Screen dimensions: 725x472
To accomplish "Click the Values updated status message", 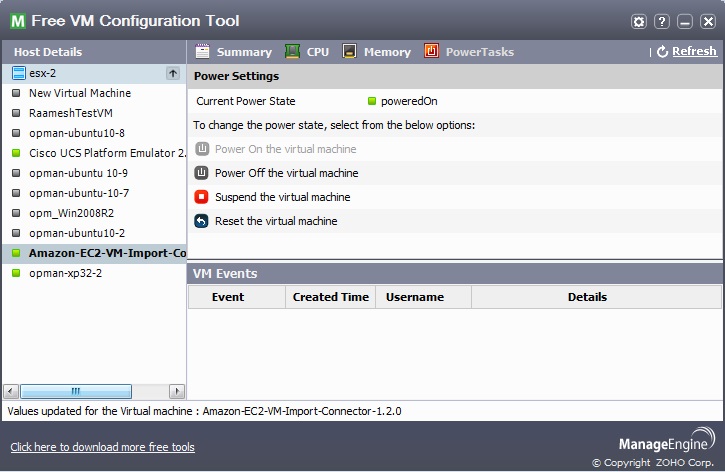I will click(204, 411).
